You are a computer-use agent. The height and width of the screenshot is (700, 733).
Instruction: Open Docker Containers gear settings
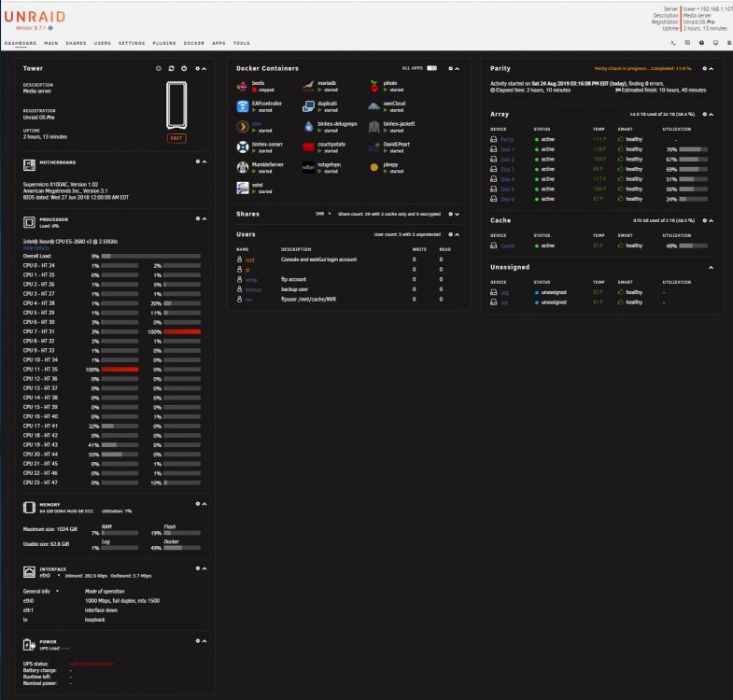tap(451, 68)
